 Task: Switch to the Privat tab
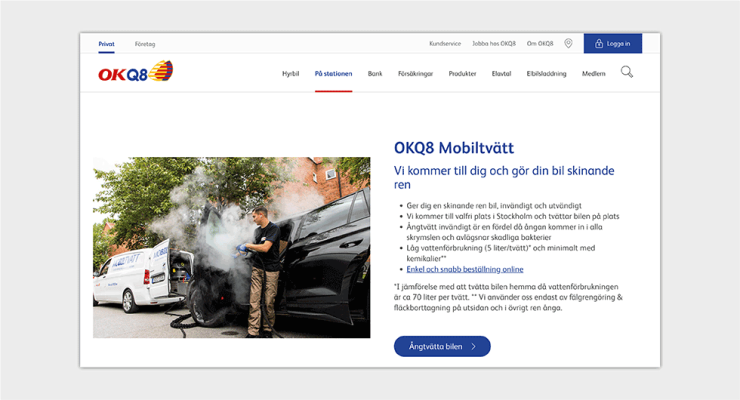point(107,44)
